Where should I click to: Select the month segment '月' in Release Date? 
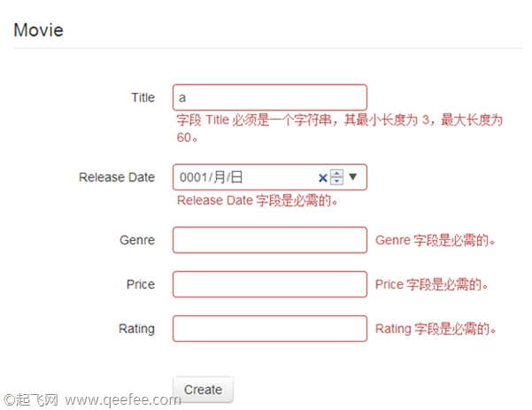point(220,177)
